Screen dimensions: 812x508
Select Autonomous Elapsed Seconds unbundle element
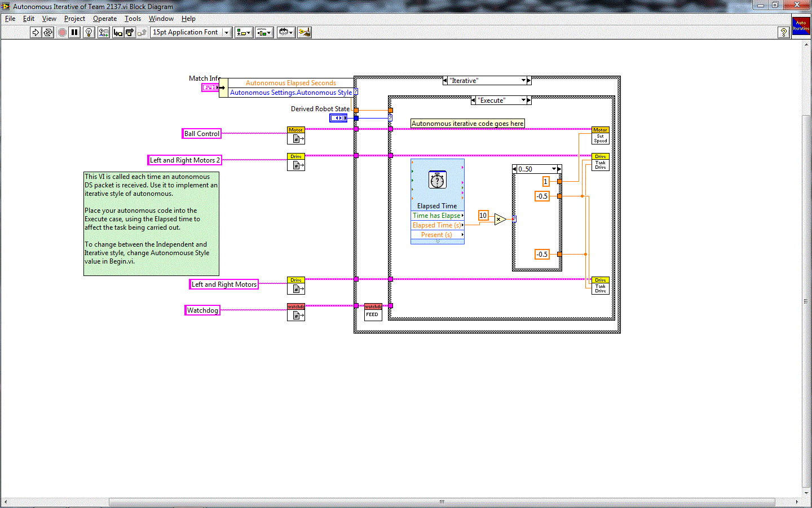pyautogui.click(x=291, y=83)
